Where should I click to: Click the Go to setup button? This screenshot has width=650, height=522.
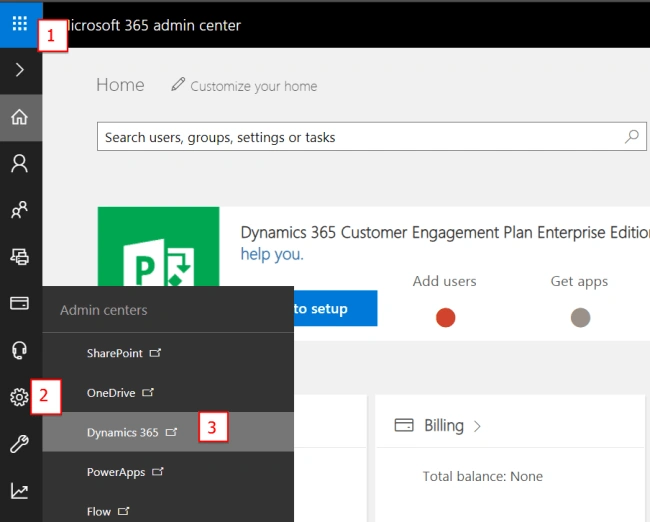point(335,308)
